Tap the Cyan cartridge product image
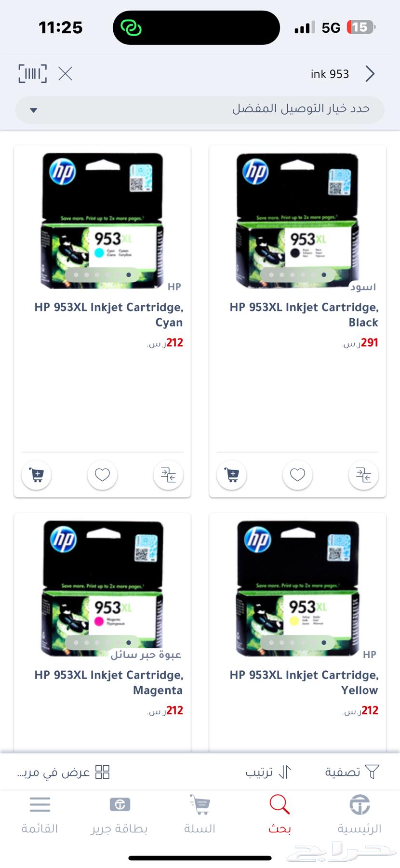This screenshot has width=400, height=868. coord(102,220)
